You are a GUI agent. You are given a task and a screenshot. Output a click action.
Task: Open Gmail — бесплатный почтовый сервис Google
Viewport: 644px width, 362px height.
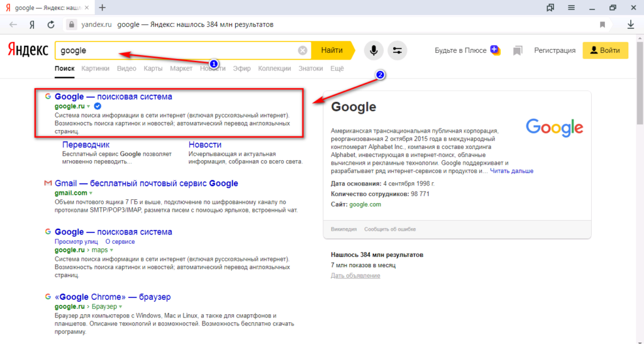146,183
